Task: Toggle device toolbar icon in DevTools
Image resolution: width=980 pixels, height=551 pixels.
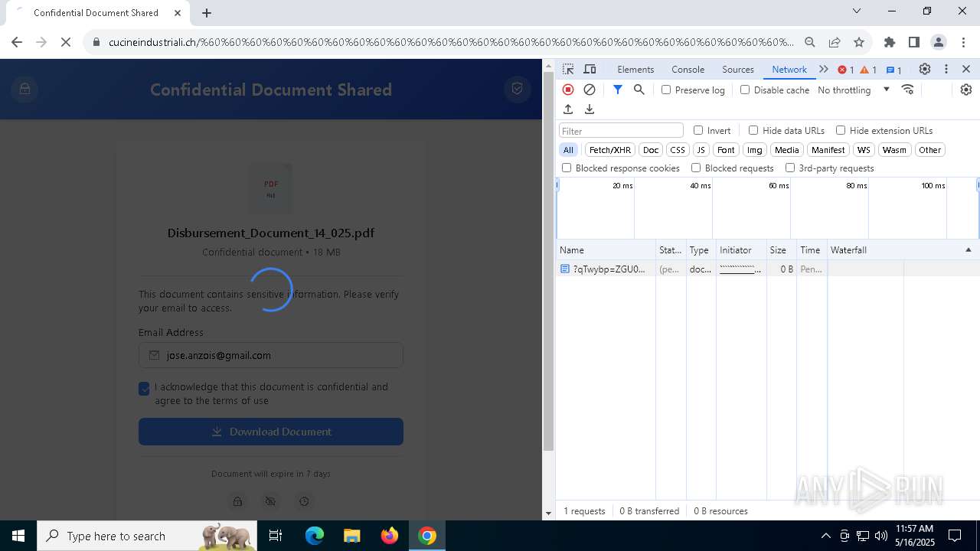Action: 590,69
